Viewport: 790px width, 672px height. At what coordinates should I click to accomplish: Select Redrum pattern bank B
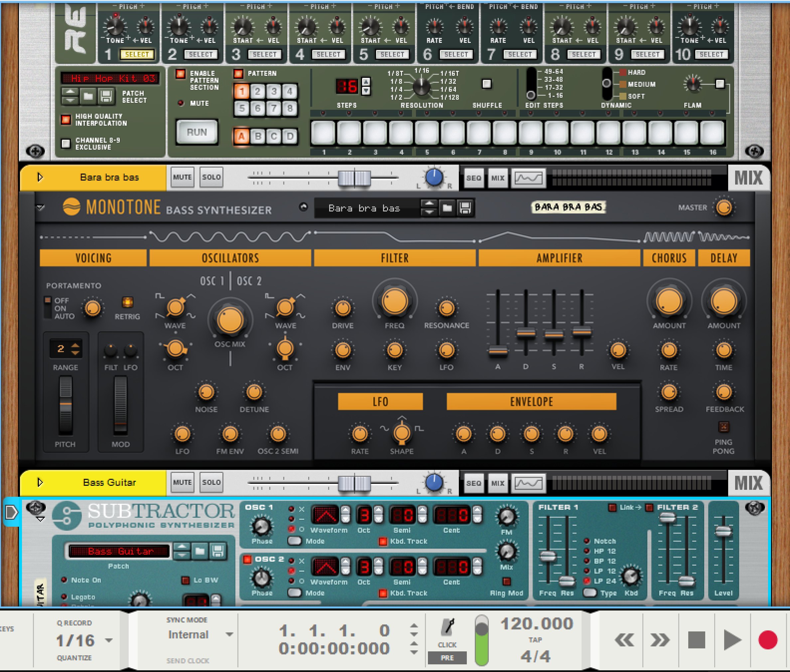tap(257, 136)
